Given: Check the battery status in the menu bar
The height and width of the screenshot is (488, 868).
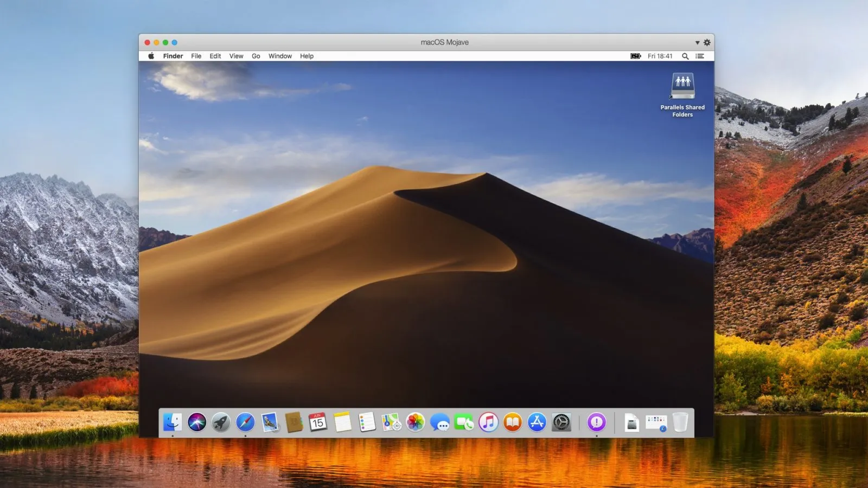Looking at the screenshot, I should [x=635, y=56].
